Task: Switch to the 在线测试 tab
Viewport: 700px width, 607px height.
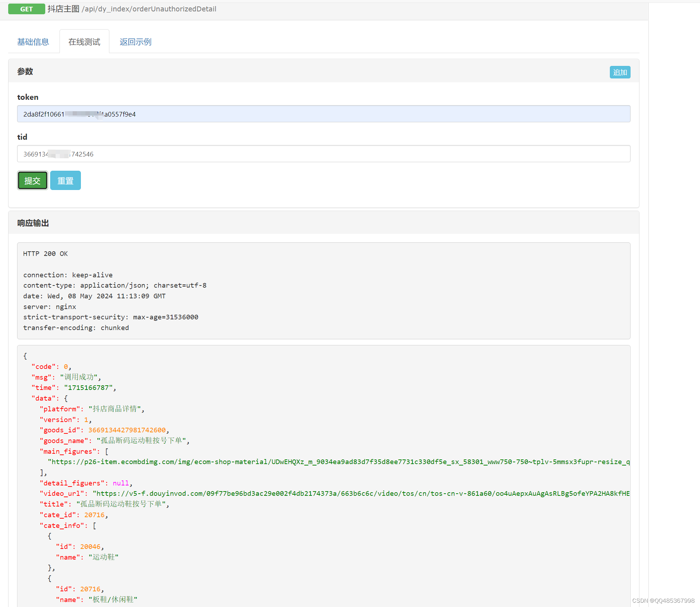Action: click(84, 42)
